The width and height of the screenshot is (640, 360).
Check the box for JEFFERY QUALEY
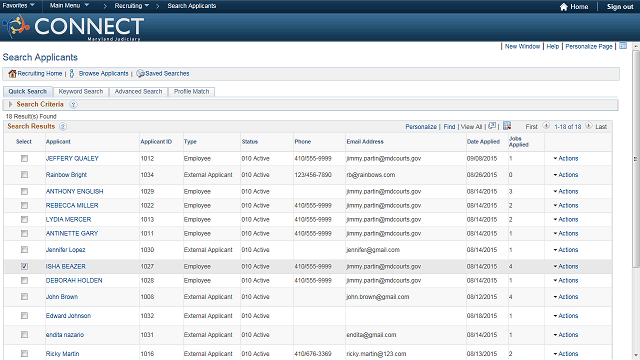point(24,158)
